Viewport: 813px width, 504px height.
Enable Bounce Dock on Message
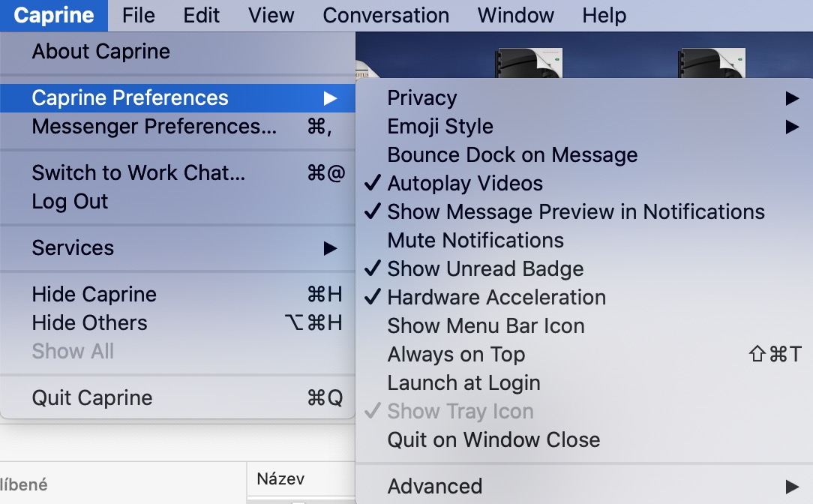pyautogui.click(x=584, y=155)
